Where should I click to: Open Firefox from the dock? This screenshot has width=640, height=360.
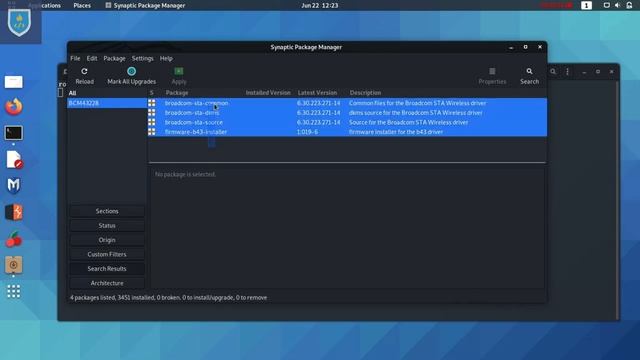pos(13,107)
